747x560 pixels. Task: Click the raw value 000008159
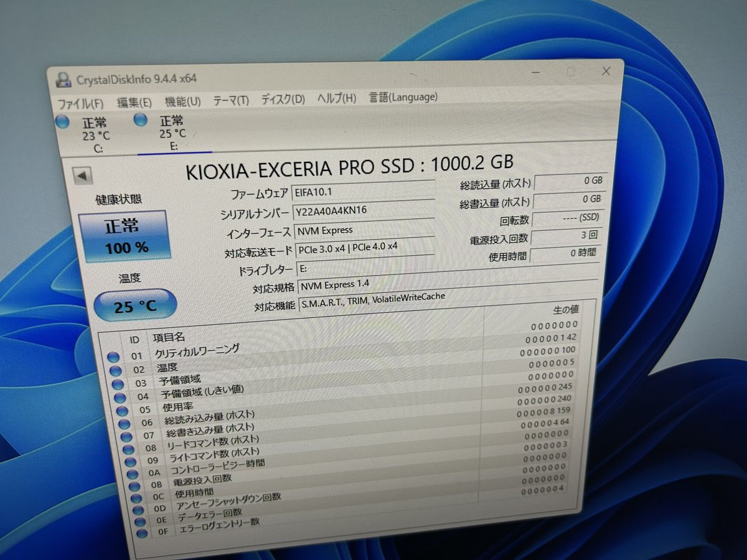pyautogui.click(x=543, y=411)
